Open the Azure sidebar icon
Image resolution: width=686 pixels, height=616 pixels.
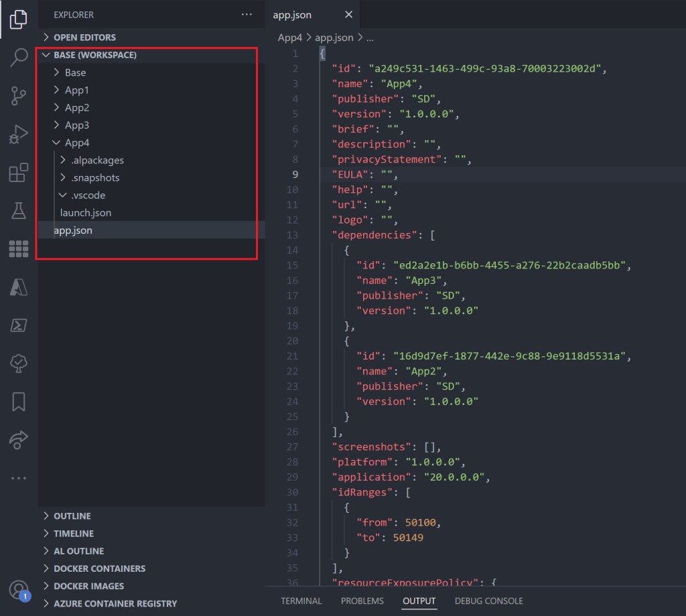(x=18, y=287)
